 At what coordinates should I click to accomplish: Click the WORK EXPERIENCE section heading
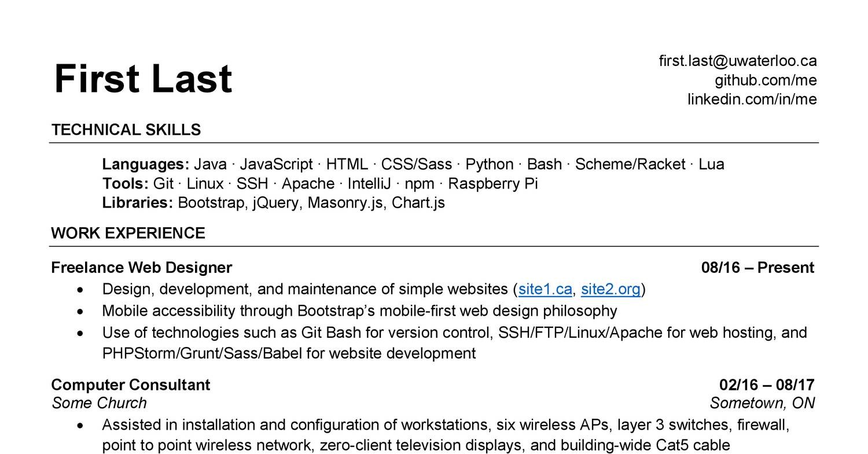(128, 233)
